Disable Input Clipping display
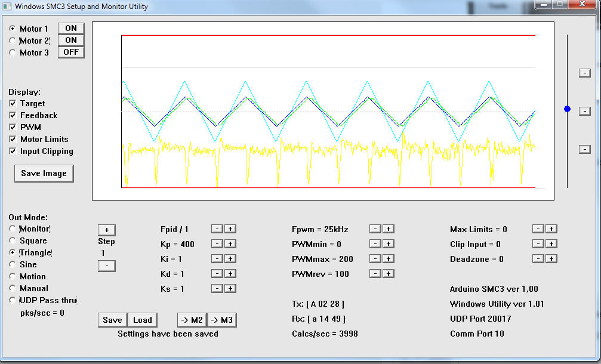601x364 pixels. coord(13,151)
